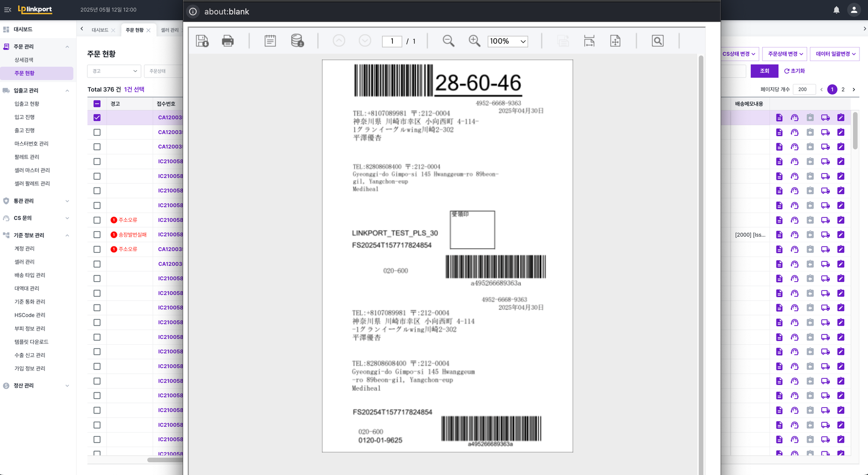The height and width of the screenshot is (475, 868).
Task: Click the 주문상태 filter field
Action: [x=164, y=71]
